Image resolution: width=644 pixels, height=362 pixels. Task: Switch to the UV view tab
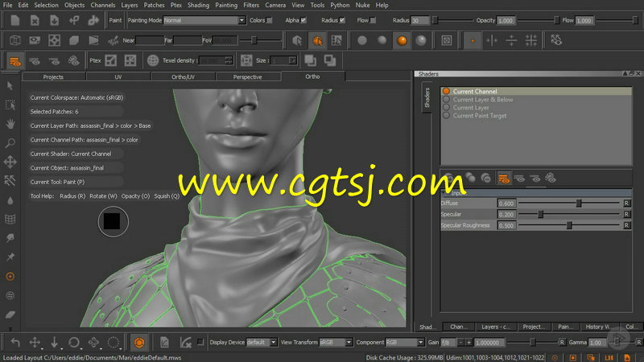click(x=118, y=76)
